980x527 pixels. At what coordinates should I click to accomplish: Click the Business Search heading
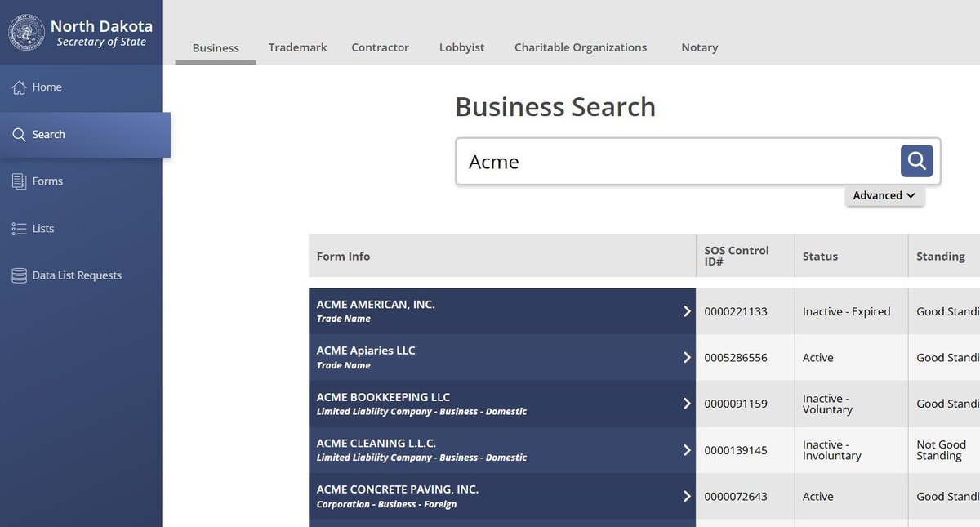pos(555,107)
